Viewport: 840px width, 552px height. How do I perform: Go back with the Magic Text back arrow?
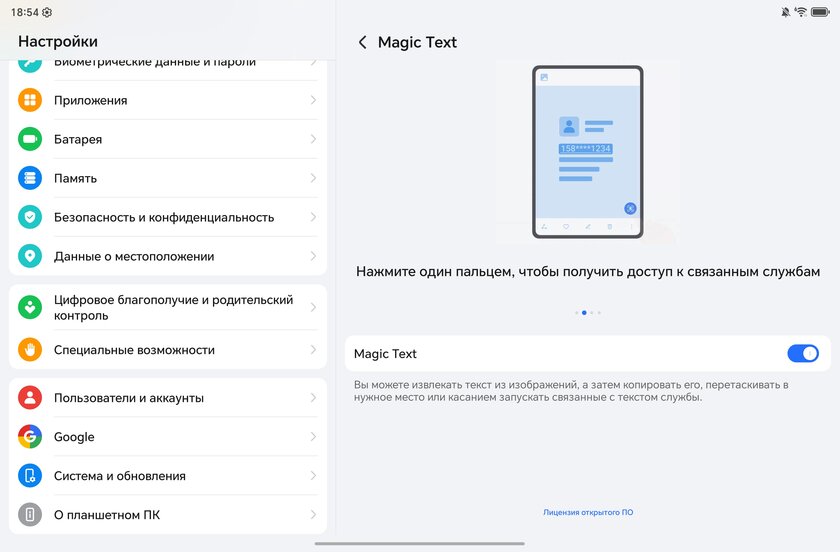pyautogui.click(x=363, y=42)
